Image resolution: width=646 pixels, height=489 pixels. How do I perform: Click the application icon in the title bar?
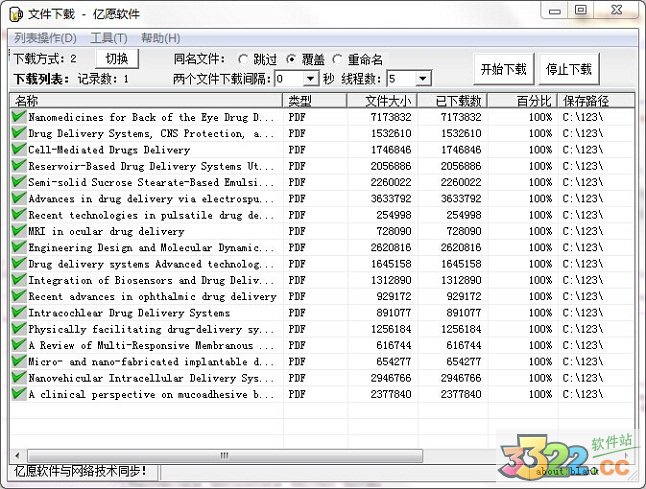click(x=16, y=14)
